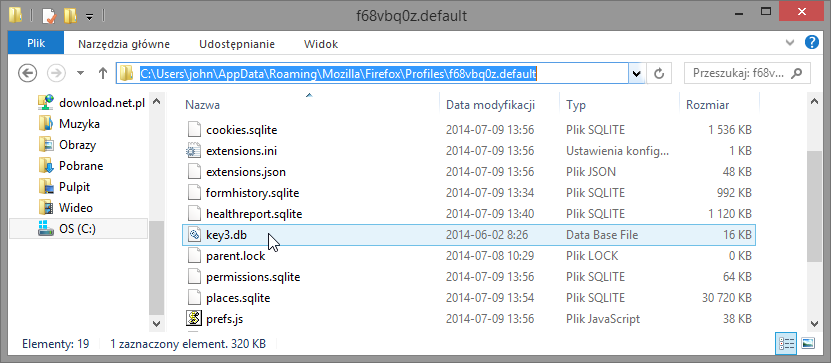
Task: Click the Back navigation arrow
Action: (27, 73)
